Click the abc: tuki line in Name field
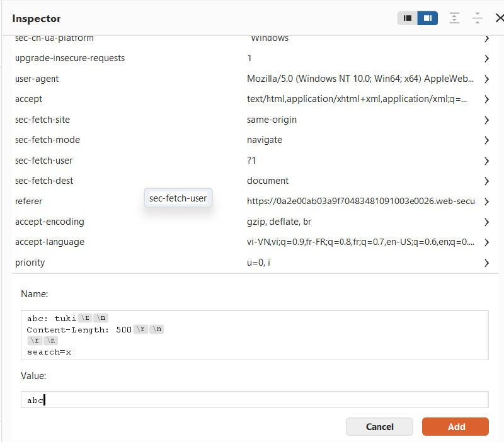The image size is (504, 442). 67,318
